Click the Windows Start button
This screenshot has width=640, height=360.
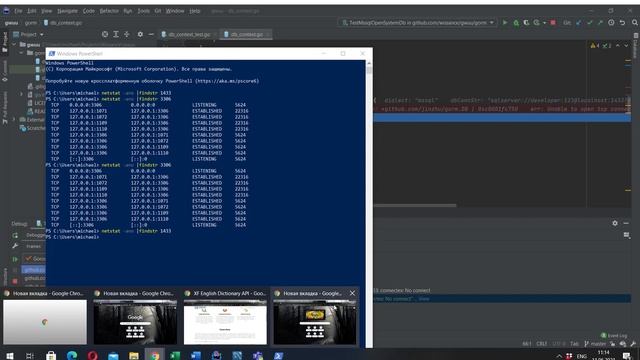[9, 356]
